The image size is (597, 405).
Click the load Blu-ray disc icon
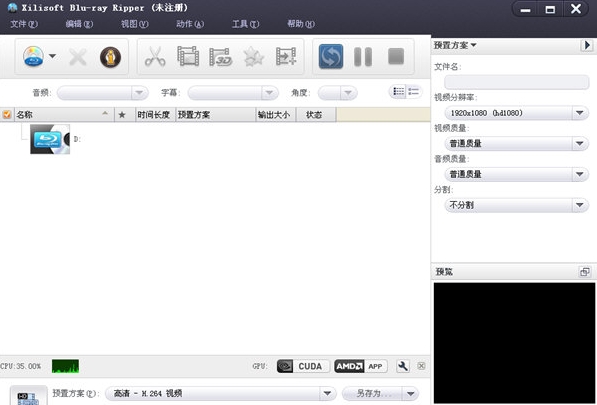click(33, 56)
